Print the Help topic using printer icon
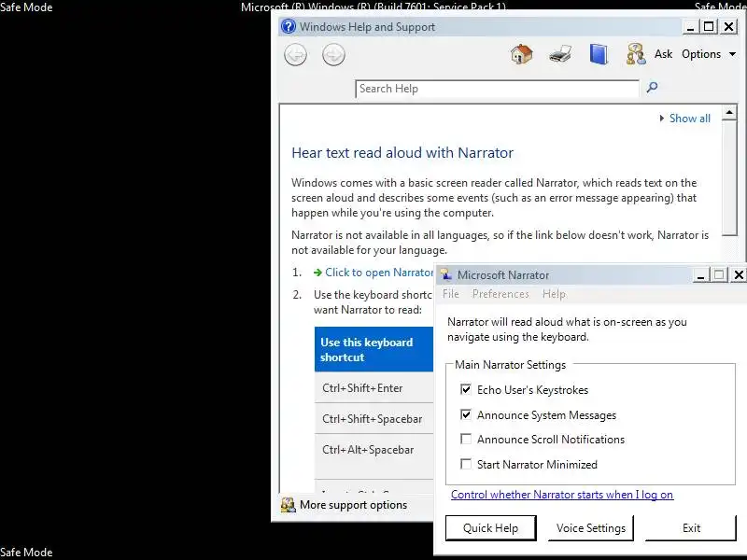Screen dimensions: 747x560 [560, 54]
